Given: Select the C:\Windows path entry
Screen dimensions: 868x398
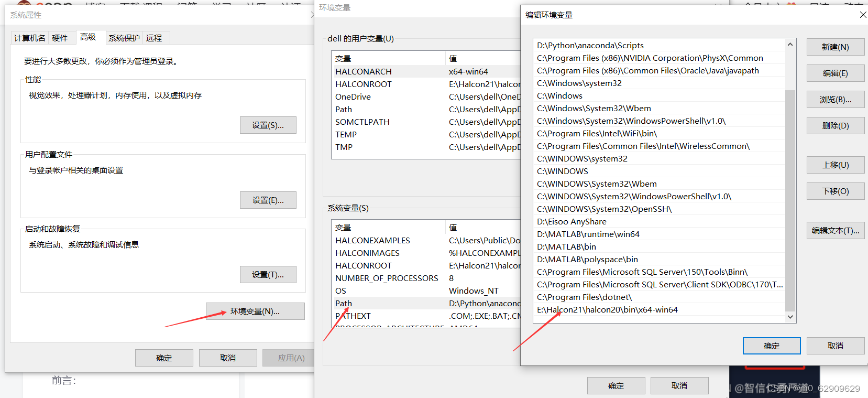Looking at the screenshot, I should tap(659, 96).
